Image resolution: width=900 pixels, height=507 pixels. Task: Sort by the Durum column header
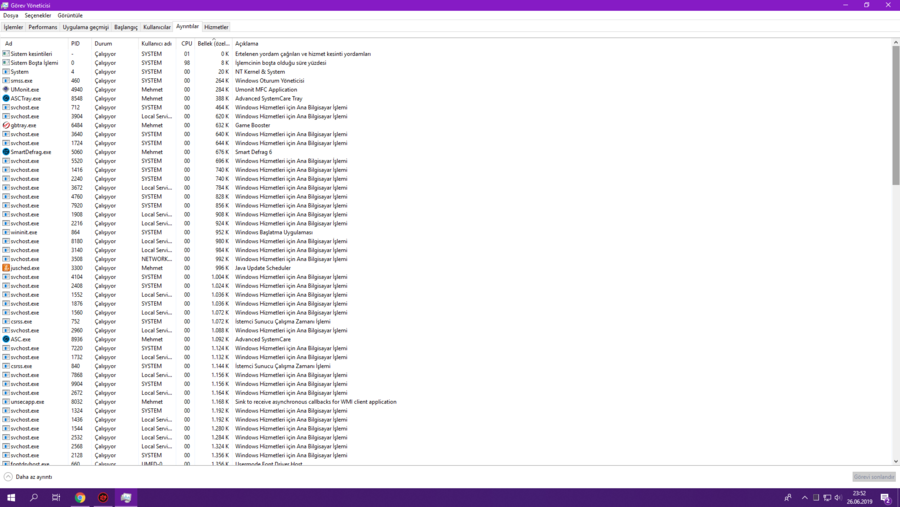pyautogui.click(x=115, y=44)
